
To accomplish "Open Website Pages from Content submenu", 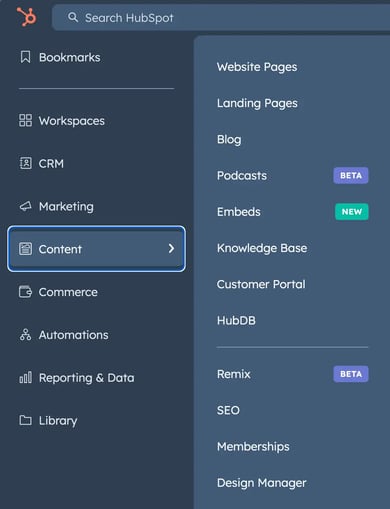I will (257, 67).
